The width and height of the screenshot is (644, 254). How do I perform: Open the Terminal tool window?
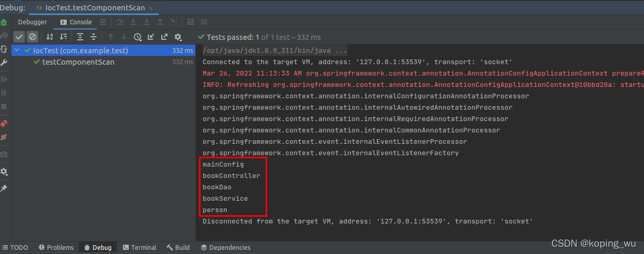tap(140, 248)
